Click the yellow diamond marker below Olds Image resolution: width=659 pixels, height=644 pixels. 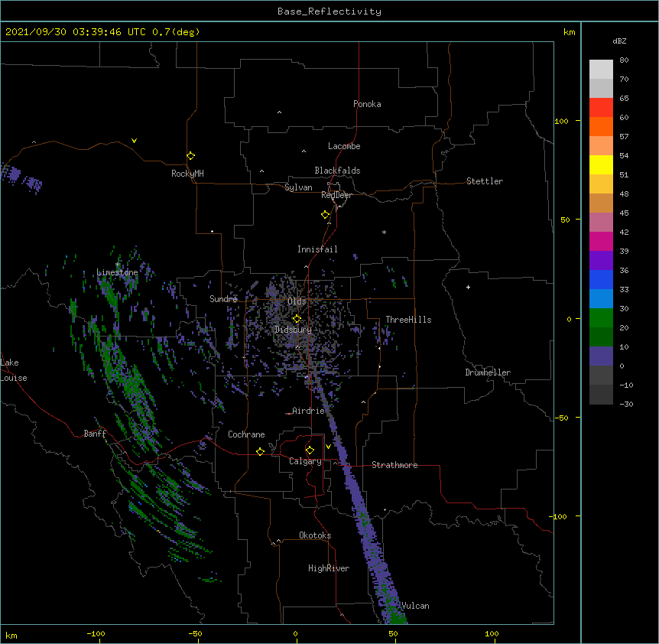point(297,319)
